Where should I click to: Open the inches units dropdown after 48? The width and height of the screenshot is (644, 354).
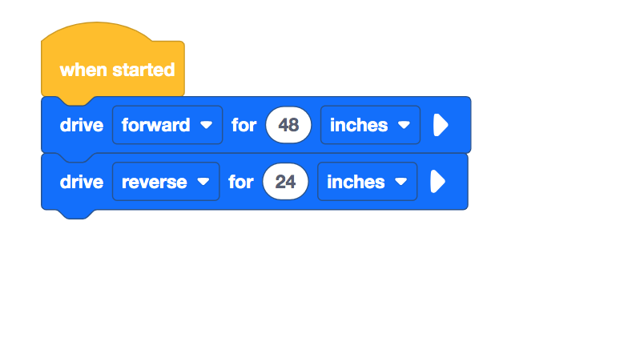[x=370, y=125]
